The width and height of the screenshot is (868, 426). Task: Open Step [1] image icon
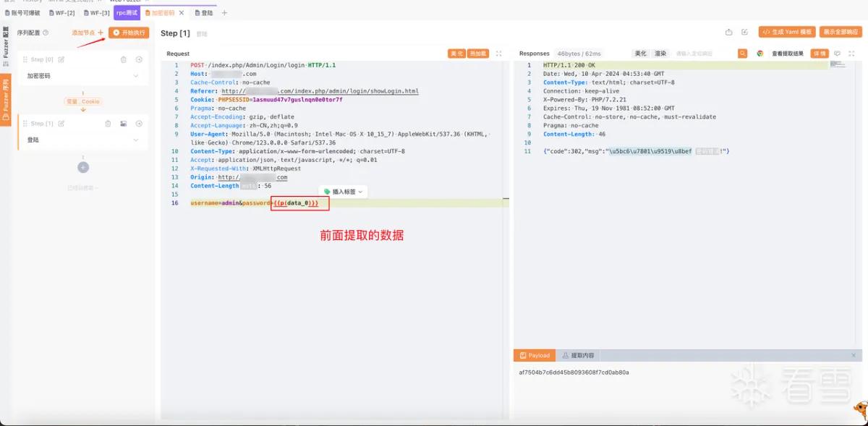(124, 124)
